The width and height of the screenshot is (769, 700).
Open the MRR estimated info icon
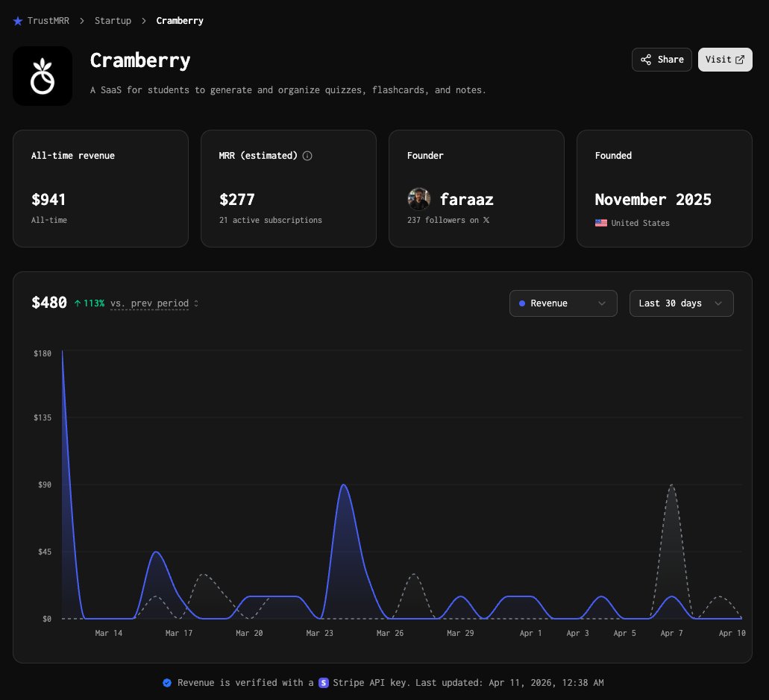click(307, 156)
